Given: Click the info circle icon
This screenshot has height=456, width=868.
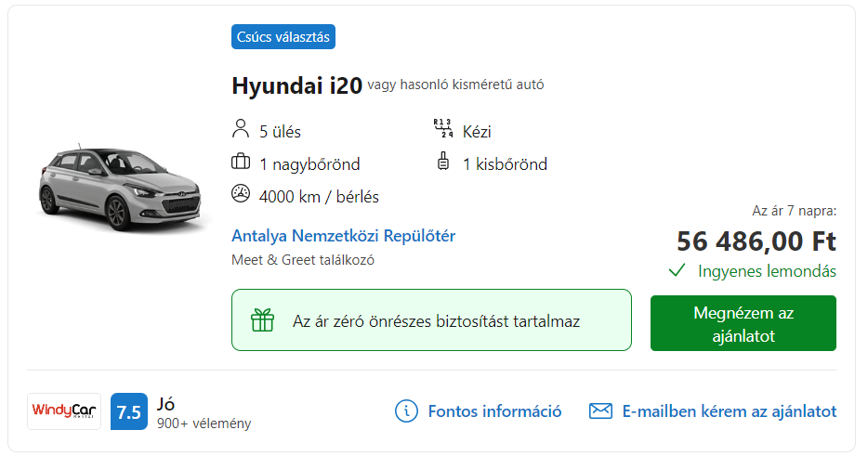Looking at the screenshot, I should [406, 411].
